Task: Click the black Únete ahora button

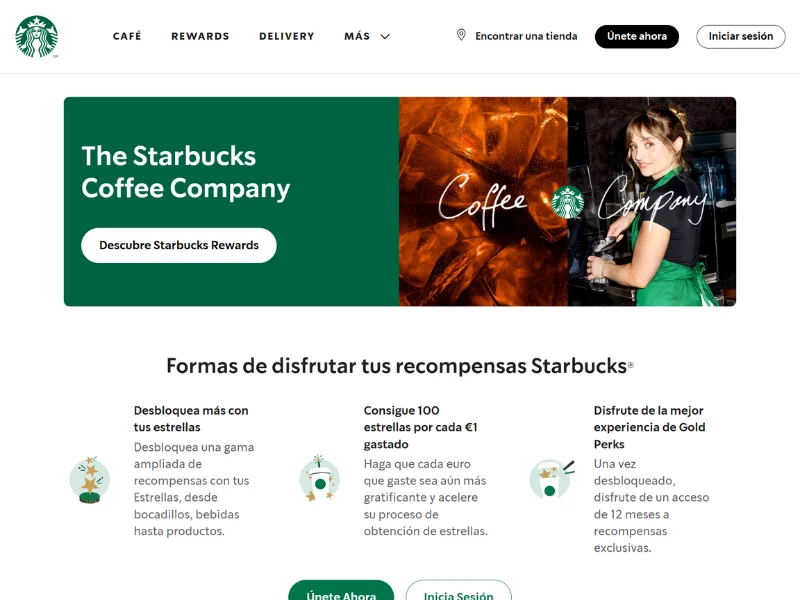Action: pos(637,37)
